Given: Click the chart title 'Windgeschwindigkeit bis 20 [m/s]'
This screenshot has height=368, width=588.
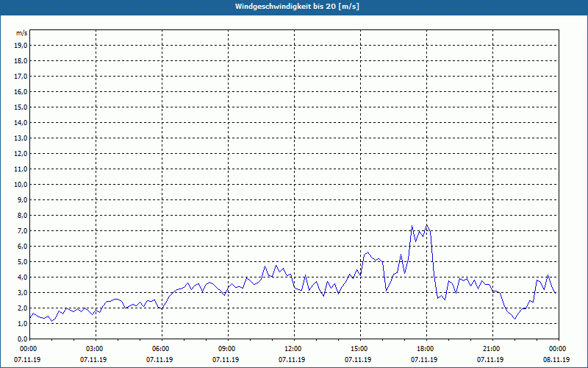Looking at the screenshot, I should [297, 7].
